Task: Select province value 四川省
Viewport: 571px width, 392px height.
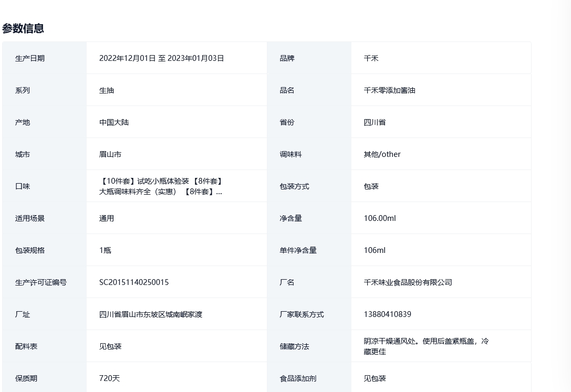Action: (x=375, y=122)
